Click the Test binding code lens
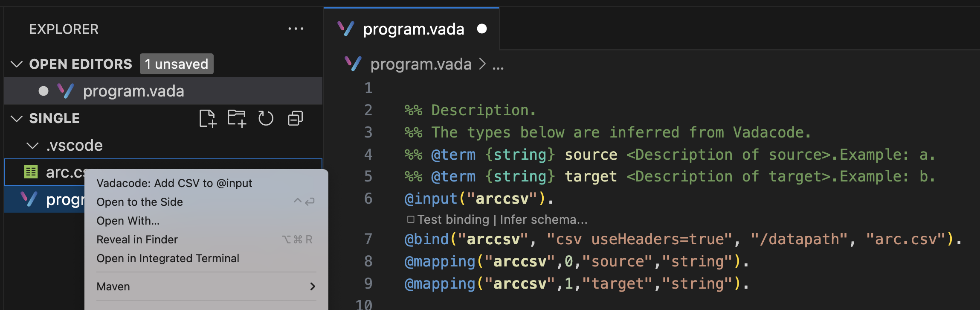 tap(453, 219)
